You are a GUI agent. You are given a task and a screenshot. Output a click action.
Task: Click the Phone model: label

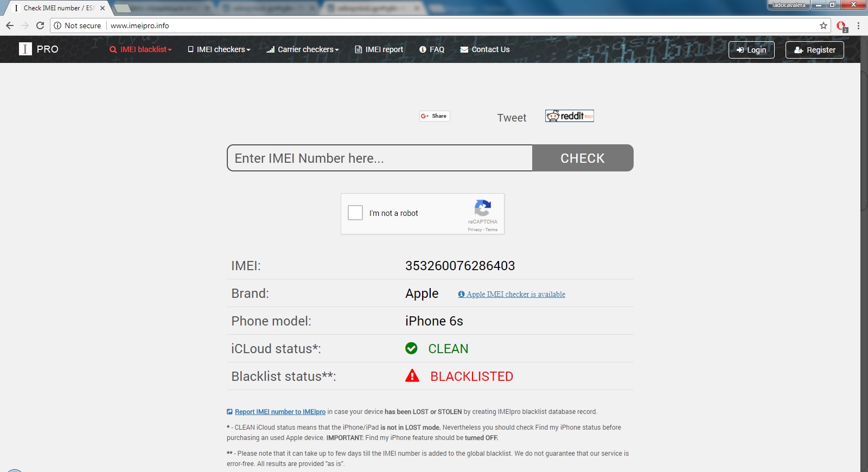coord(271,321)
